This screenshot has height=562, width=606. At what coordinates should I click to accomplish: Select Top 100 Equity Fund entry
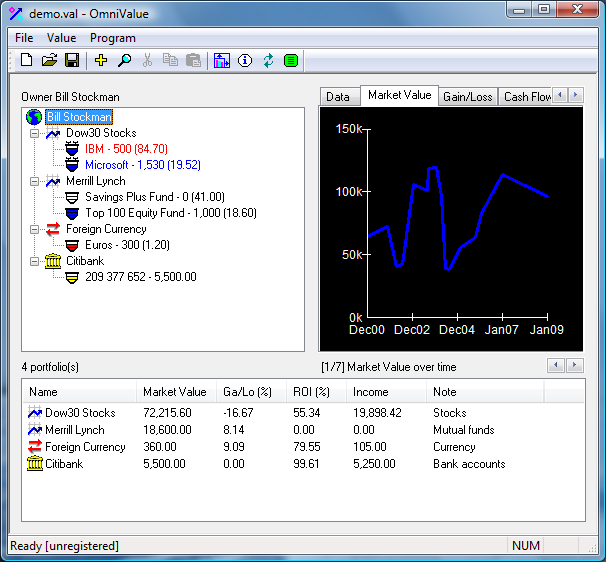171,213
